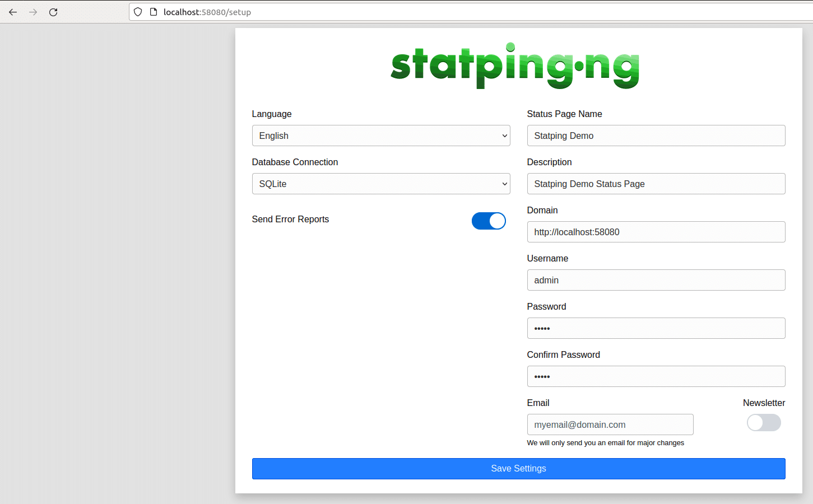Click the Description label
Viewport: 813px width, 504px height.
[x=549, y=162]
